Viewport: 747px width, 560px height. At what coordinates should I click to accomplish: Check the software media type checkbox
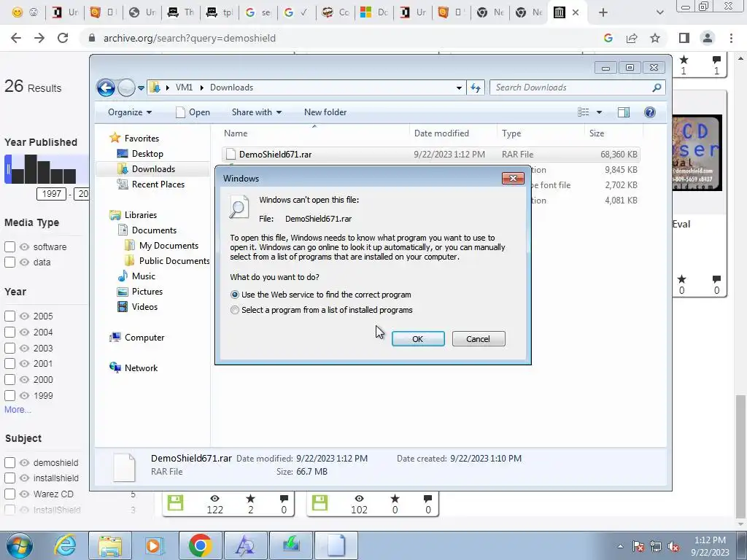[x=9, y=246]
